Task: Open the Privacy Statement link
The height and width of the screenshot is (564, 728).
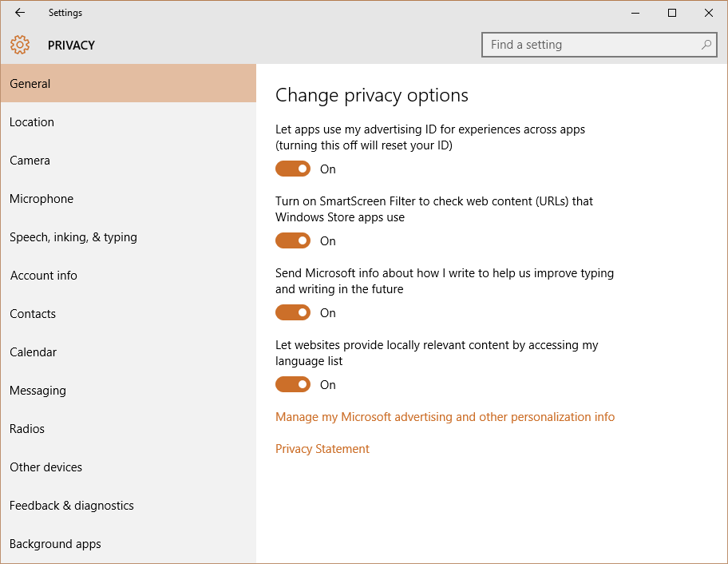Action: click(x=322, y=449)
